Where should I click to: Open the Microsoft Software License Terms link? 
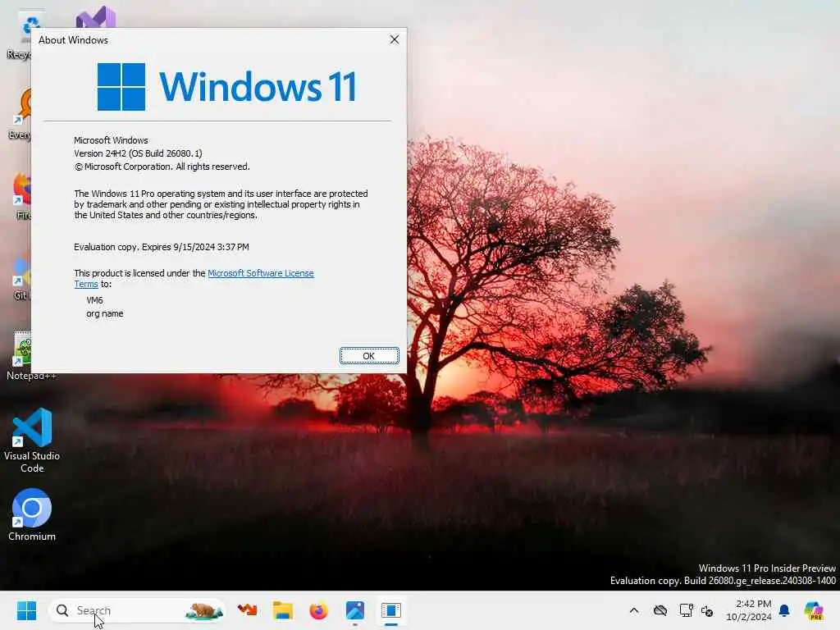point(260,273)
